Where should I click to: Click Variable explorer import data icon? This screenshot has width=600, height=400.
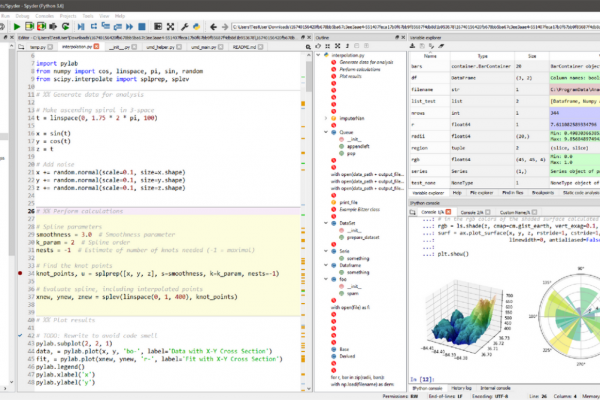pos(412,46)
